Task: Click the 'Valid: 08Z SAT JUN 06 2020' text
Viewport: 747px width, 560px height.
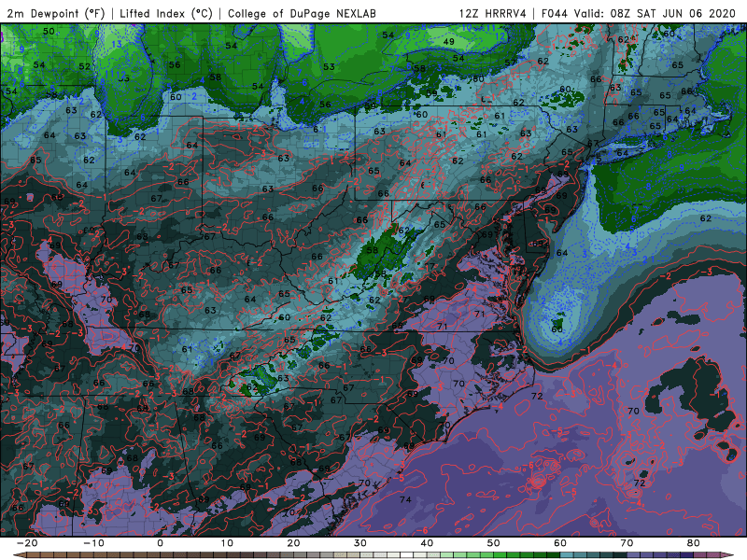Action: pyautogui.click(x=655, y=14)
